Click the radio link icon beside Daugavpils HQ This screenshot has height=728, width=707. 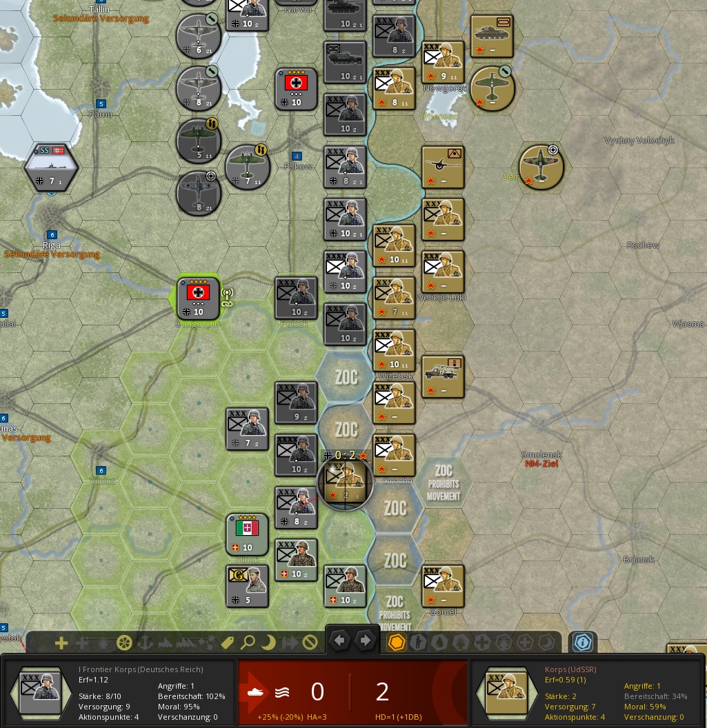click(x=227, y=298)
